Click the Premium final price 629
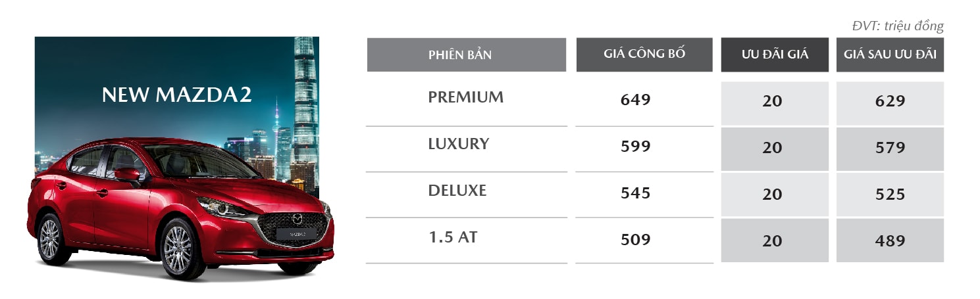This screenshot has width=980, height=299. [890, 101]
